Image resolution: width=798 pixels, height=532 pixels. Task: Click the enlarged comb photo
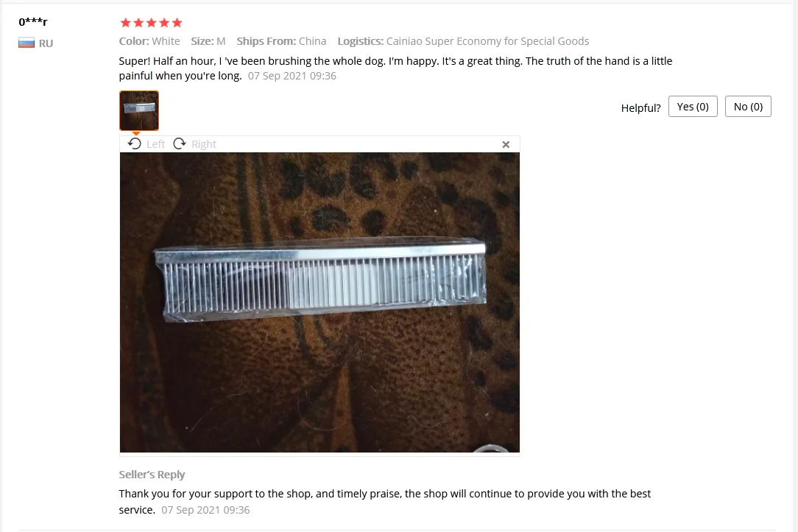(319, 302)
